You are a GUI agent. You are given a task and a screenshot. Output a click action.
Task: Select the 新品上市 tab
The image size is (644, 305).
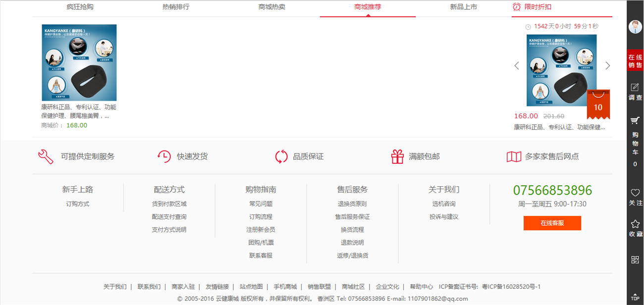pos(463,7)
